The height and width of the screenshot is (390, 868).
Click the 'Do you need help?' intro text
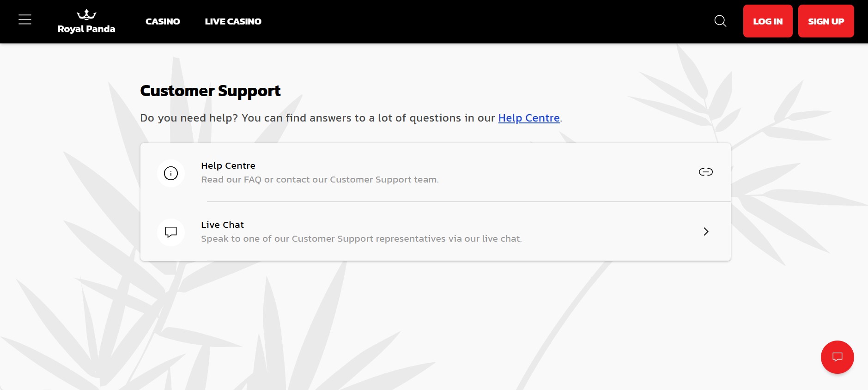tap(317, 118)
